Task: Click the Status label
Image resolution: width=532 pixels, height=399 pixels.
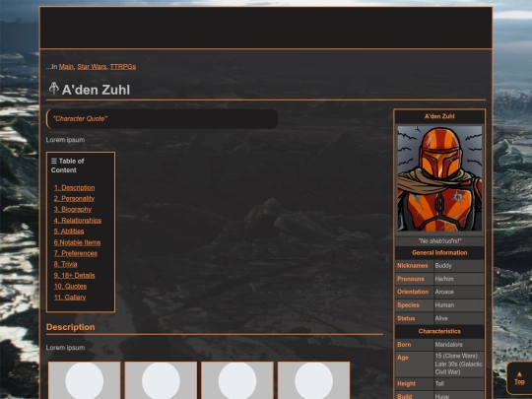Action: (x=406, y=318)
